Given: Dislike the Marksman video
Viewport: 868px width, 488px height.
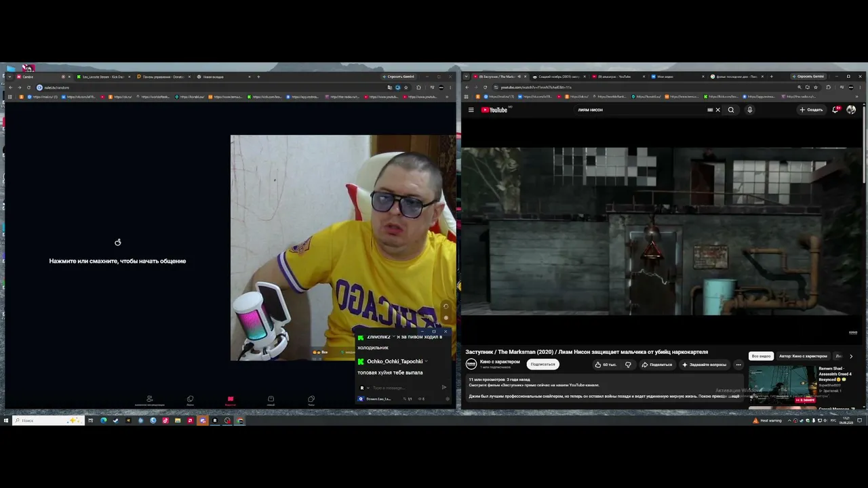Looking at the screenshot, I should click(628, 365).
